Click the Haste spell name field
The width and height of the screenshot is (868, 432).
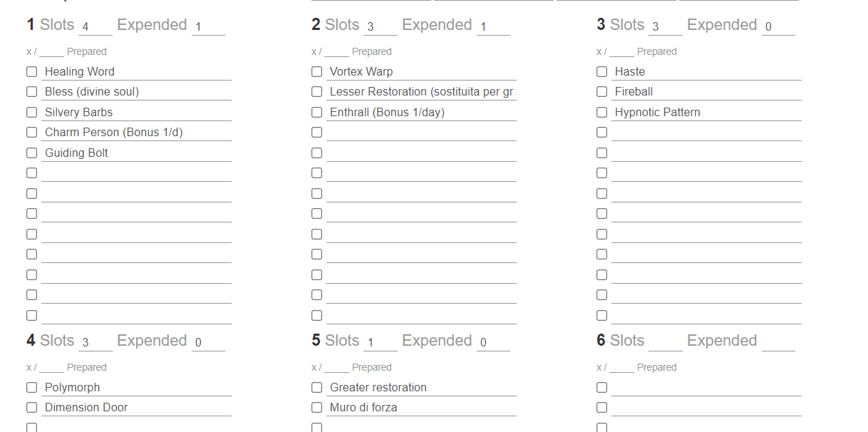click(x=706, y=71)
